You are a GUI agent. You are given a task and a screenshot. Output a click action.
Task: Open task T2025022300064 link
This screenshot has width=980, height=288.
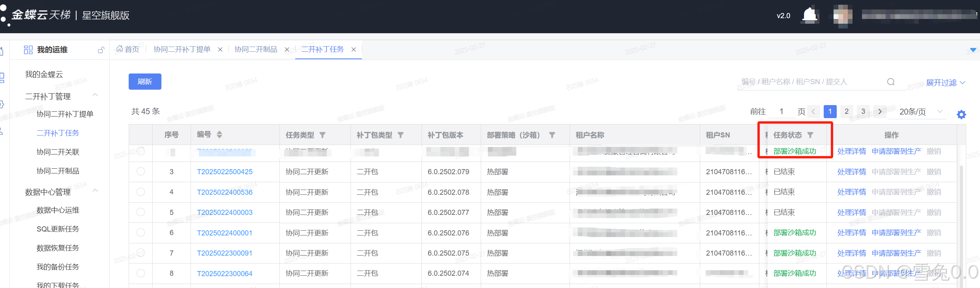pos(225,274)
